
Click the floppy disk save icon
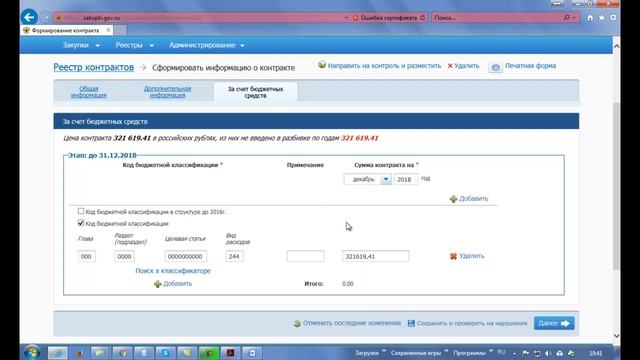[x=411, y=323]
